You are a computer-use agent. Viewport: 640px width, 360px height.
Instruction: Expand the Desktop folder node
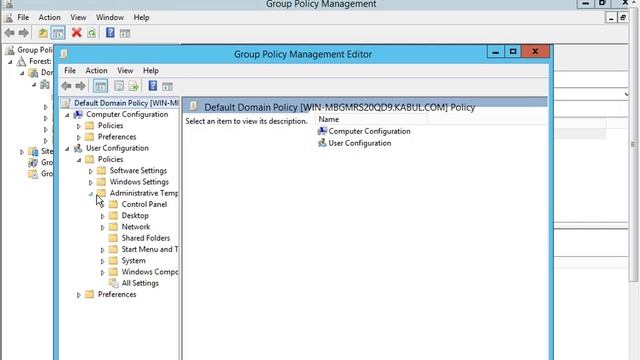102,216
